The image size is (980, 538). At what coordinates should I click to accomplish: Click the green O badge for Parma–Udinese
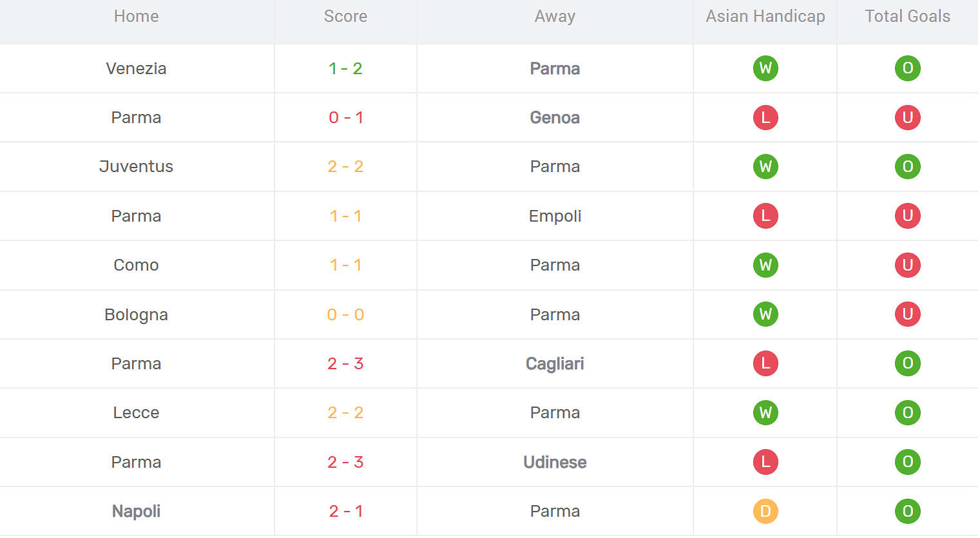(907, 462)
